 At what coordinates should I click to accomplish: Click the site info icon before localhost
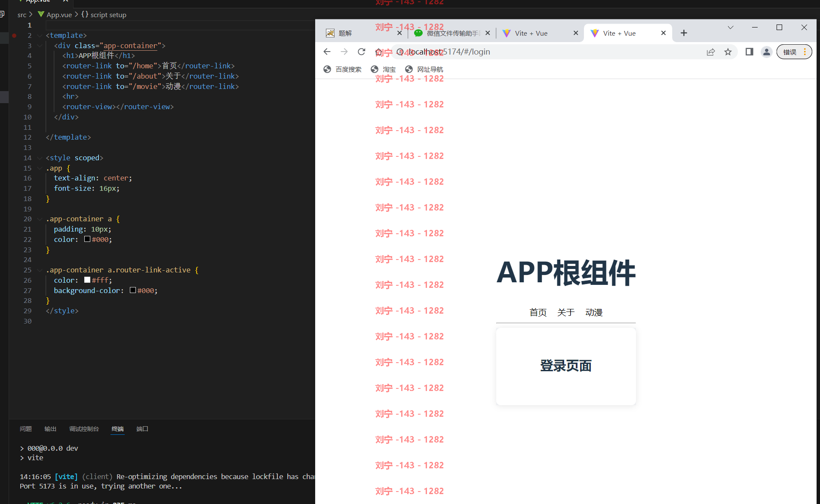[x=400, y=52]
